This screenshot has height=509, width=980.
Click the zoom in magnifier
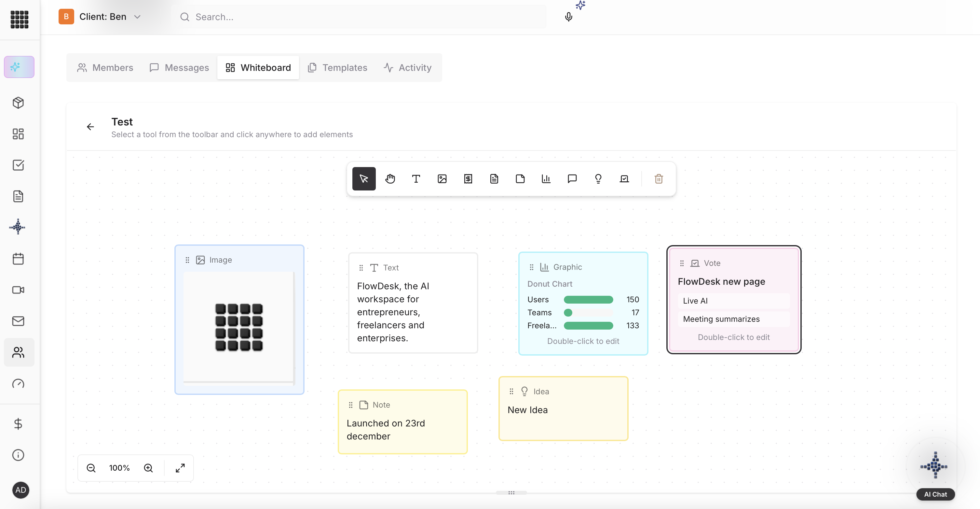pyautogui.click(x=148, y=468)
